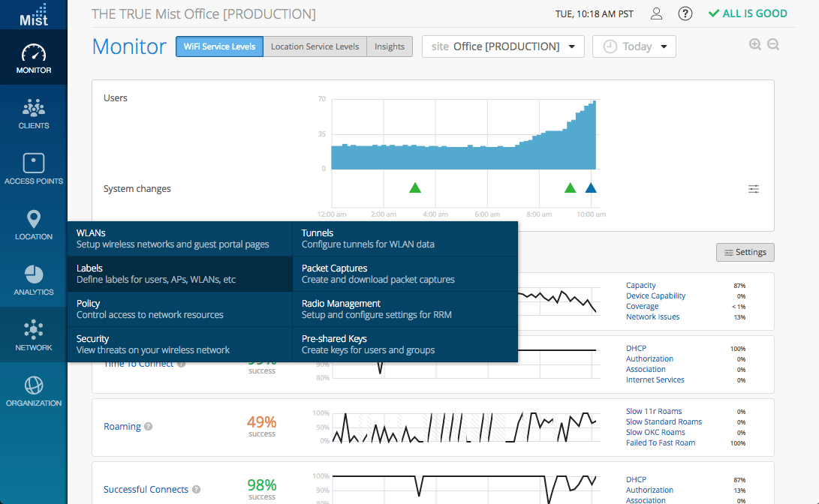Click the second green system change triangle
The width and height of the screenshot is (819, 504).
coord(570,187)
